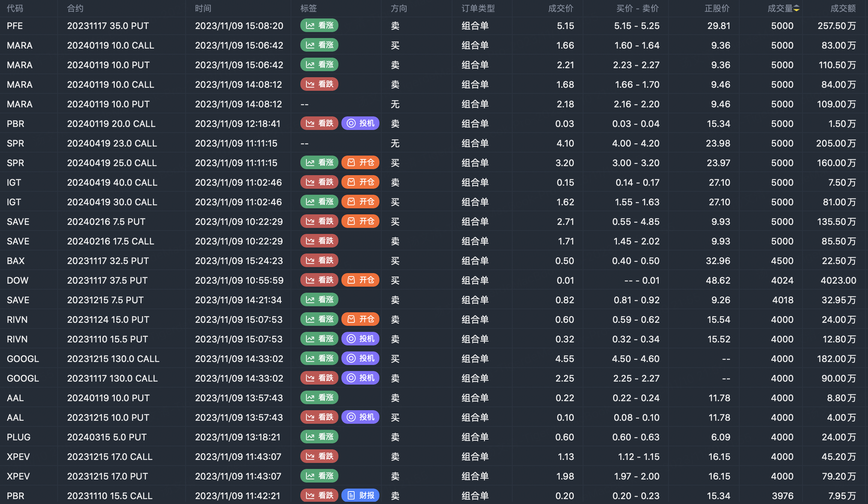Click 看跌 tag on GOOGL 20231117 130.0 CALL row

[x=319, y=378]
